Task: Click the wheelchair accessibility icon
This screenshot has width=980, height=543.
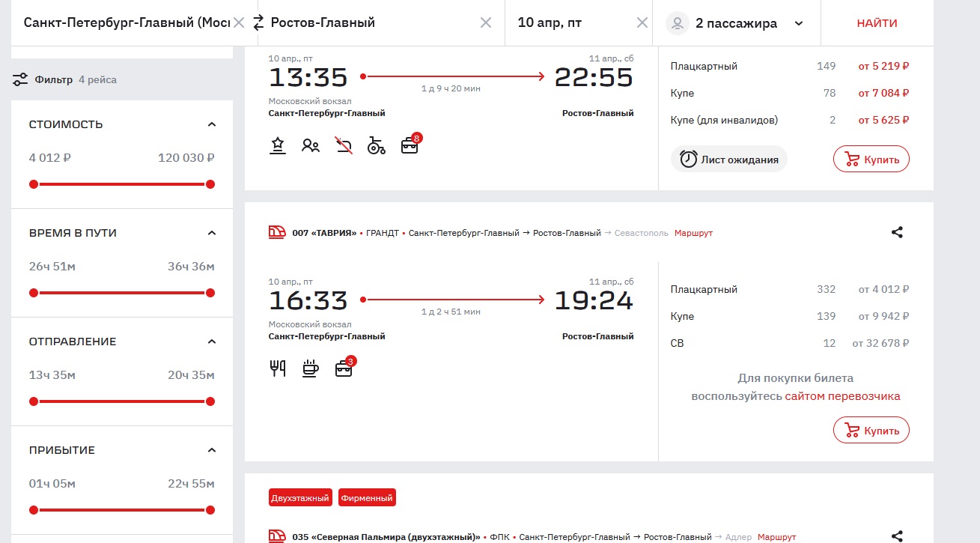Action: [x=376, y=145]
